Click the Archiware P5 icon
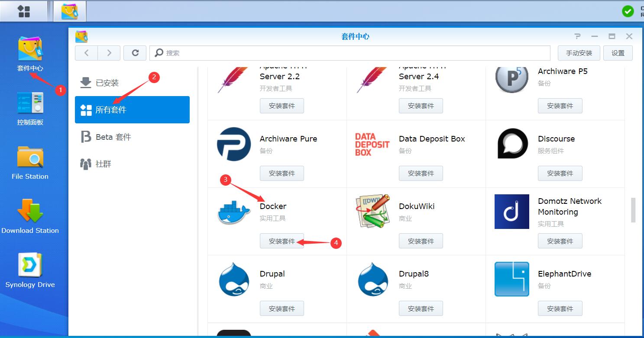Image resolution: width=644 pixels, height=338 pixels. pyautogui.click(x=512, y=80)
